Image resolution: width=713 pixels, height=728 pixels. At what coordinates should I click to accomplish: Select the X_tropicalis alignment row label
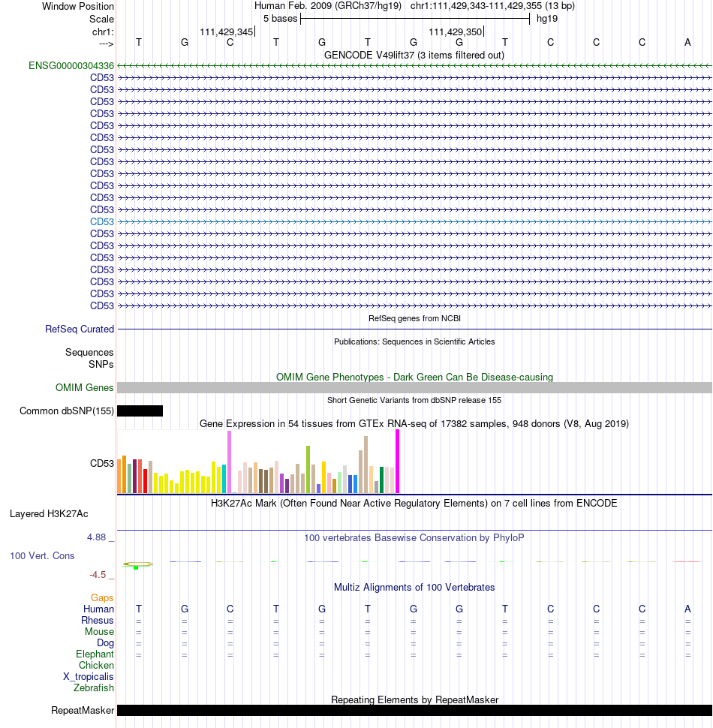(x=89, y=676)
